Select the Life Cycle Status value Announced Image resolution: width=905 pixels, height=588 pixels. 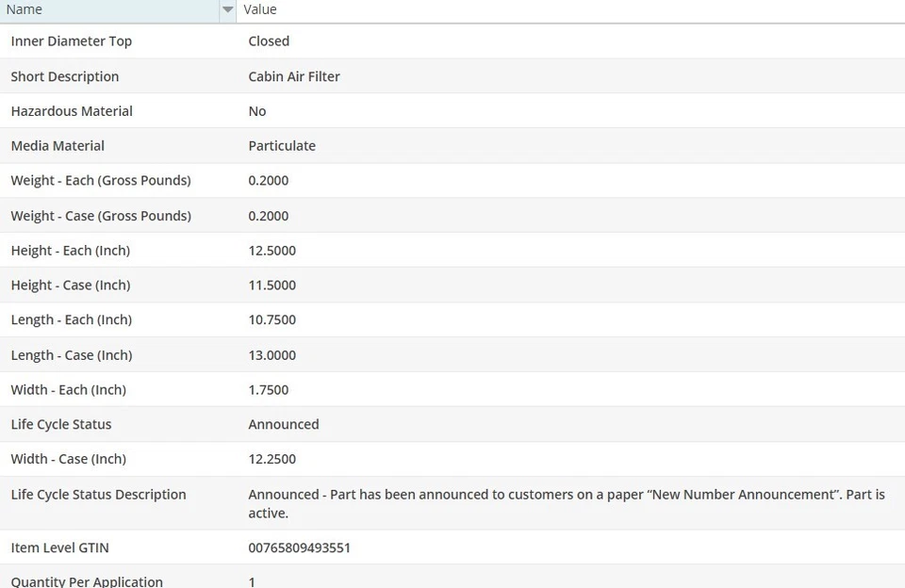[284, 425]
